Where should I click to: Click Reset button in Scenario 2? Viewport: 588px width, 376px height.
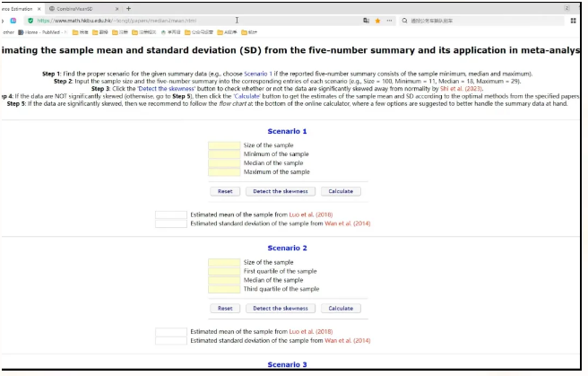[225, 309]
